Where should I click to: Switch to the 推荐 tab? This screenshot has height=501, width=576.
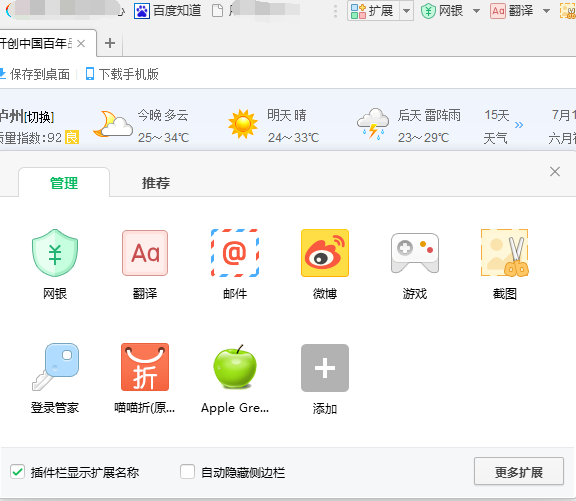156,183
